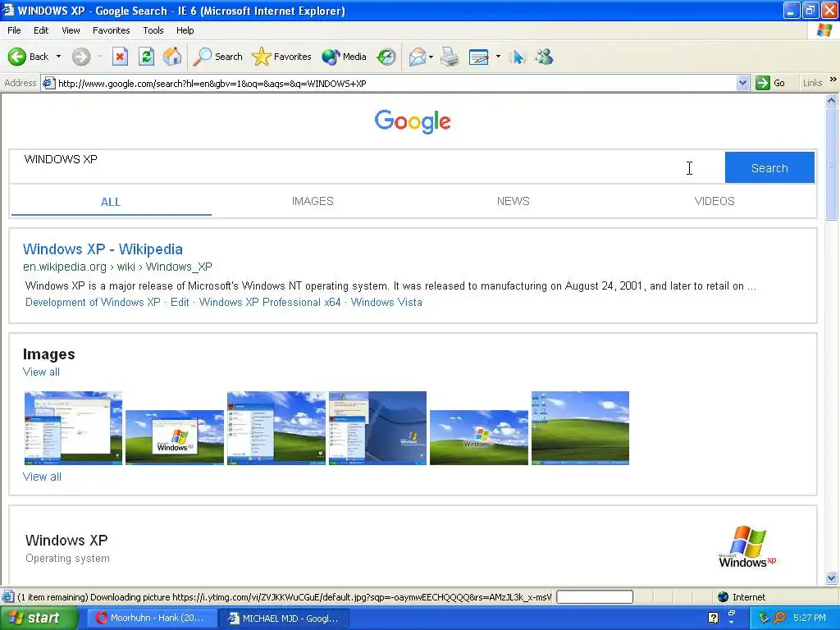Click the Internet zone globe in status bar

723,597
